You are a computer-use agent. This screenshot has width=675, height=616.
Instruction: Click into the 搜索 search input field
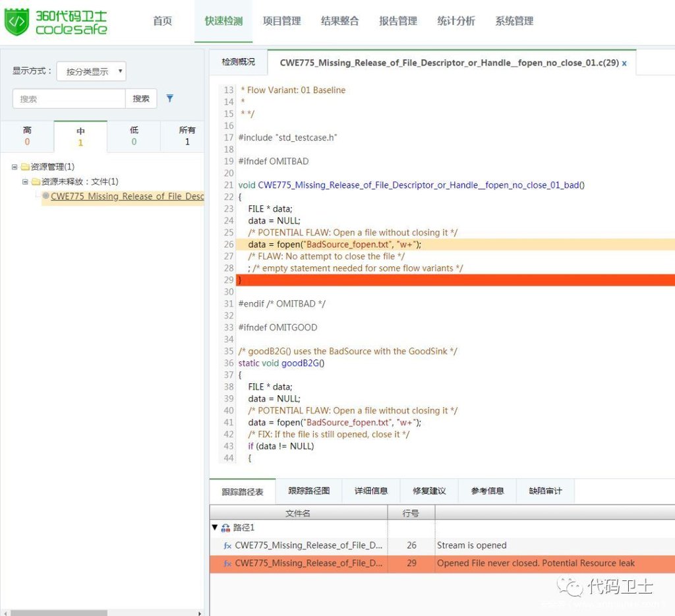click(x=69, y=98)
